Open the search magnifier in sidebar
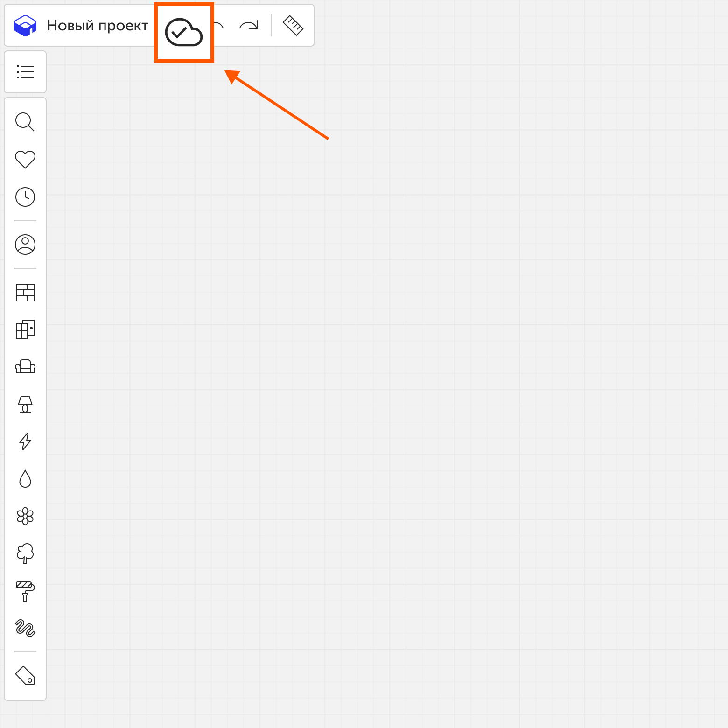Viewport: 728px width, 728px height. click(x=25, y=122)
